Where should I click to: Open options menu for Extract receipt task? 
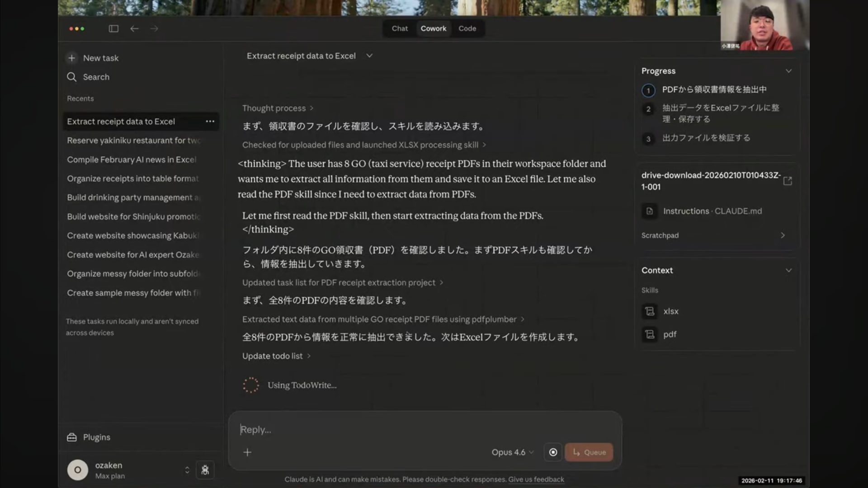(x=210, y=121)
